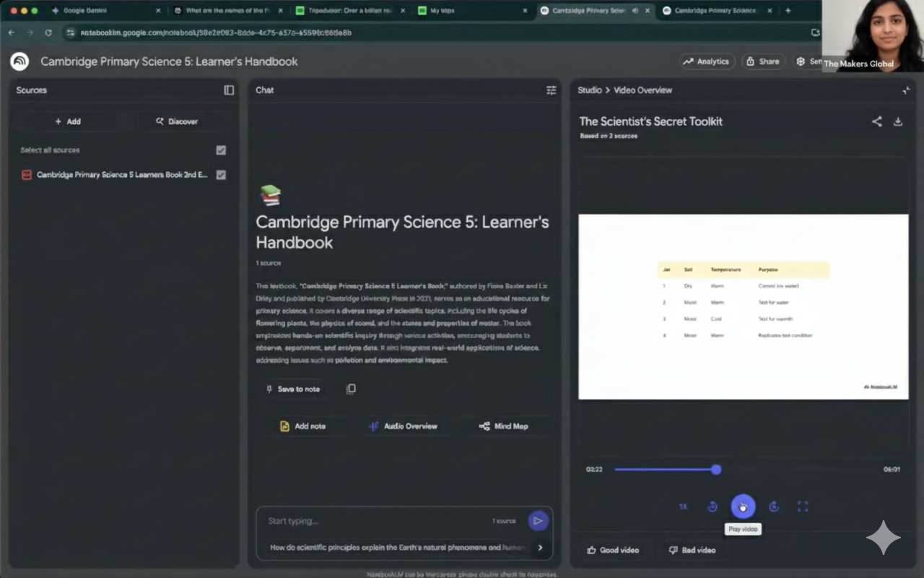Click the NotebookLM logo icon
The width and height of the screenshot is (924, 578).
click(x=19, y=61)
